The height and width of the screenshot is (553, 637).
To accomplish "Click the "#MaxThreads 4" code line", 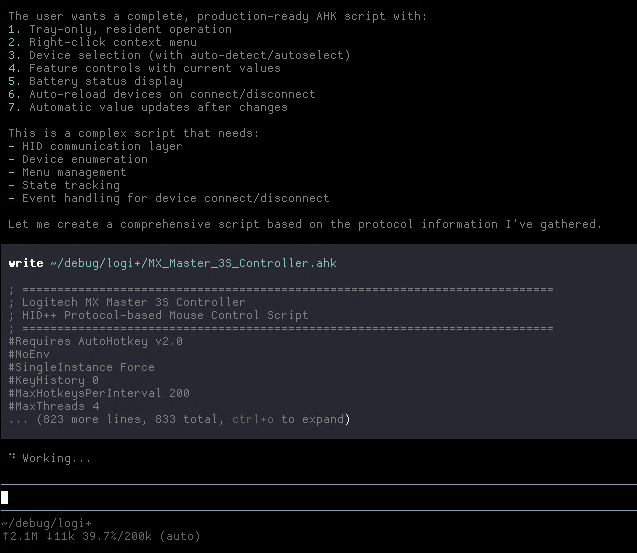I will click(53, 406).
